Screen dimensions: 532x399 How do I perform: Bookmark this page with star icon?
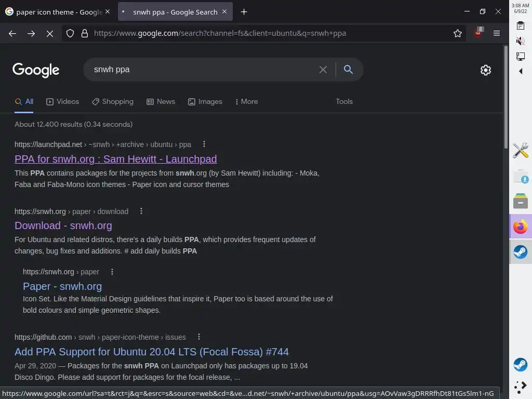coord(457,33)
